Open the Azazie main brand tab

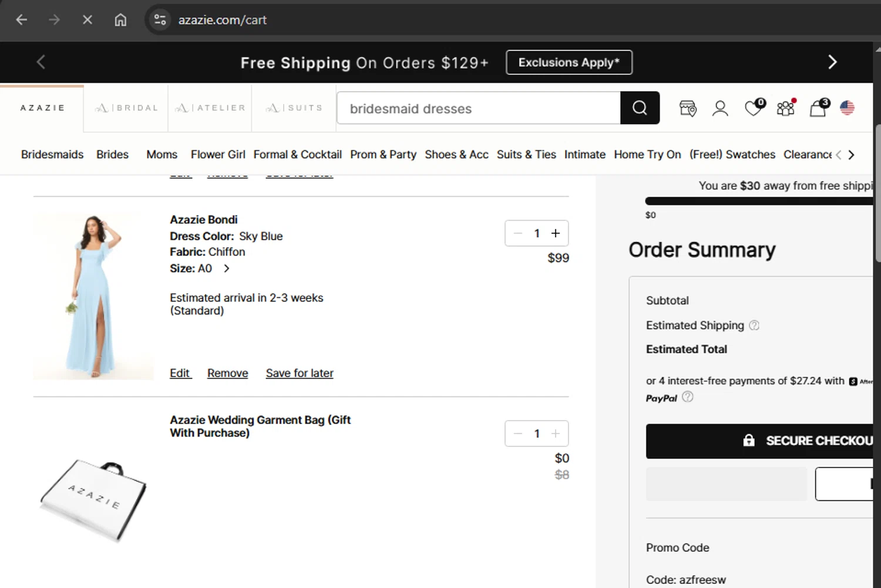42,108
